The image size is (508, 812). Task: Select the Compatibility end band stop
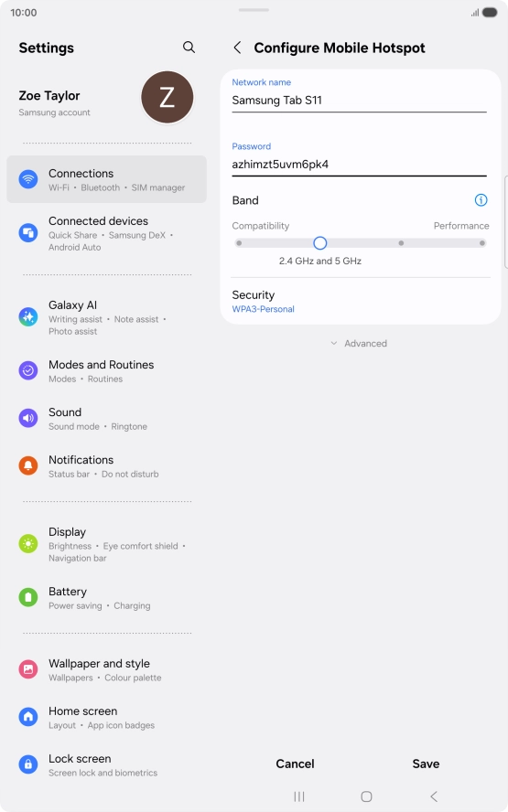click(x=239, y=243)
